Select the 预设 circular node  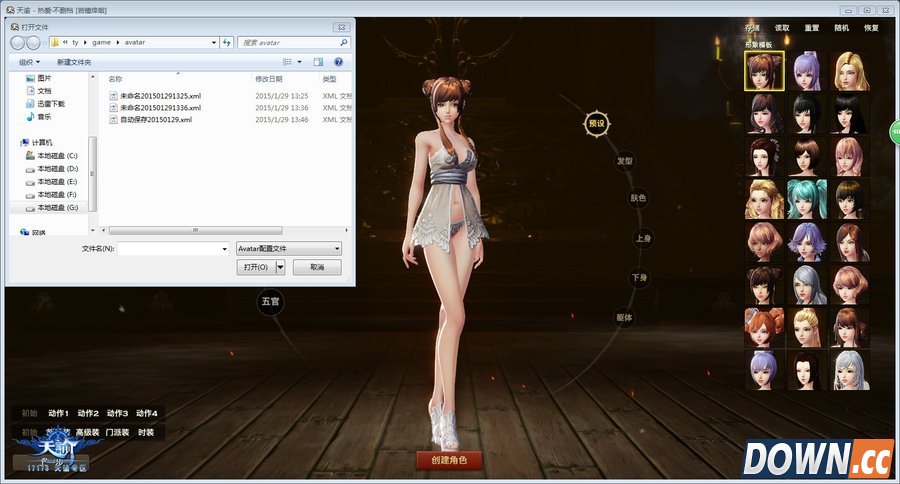[x=597, y=123]
